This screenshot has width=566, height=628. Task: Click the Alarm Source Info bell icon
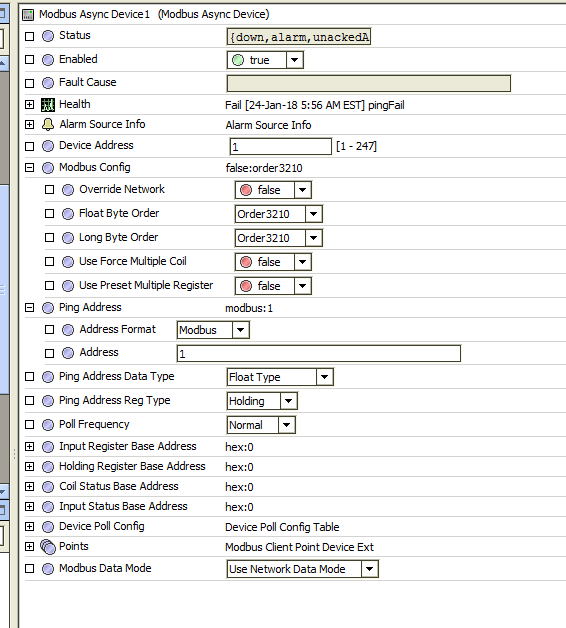(48, 125)
